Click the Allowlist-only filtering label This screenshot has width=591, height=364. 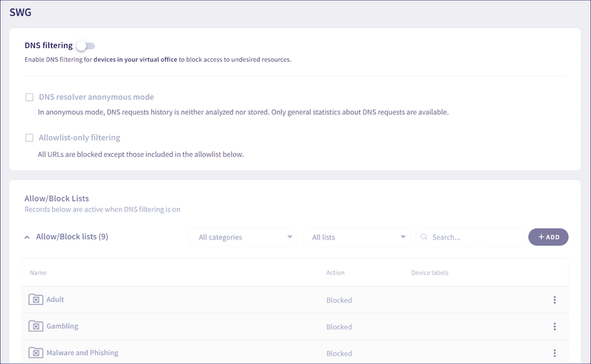[x=79, y=138]
